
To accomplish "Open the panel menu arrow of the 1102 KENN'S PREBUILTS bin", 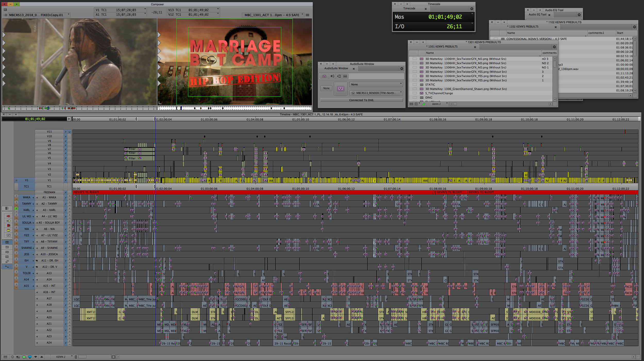I will 634,27.
